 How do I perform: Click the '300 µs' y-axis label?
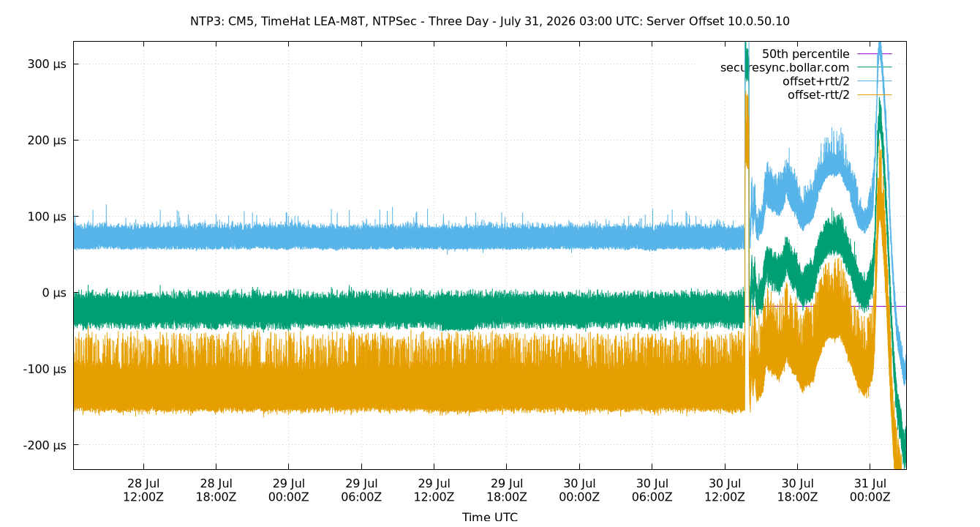tap(48, 64)
